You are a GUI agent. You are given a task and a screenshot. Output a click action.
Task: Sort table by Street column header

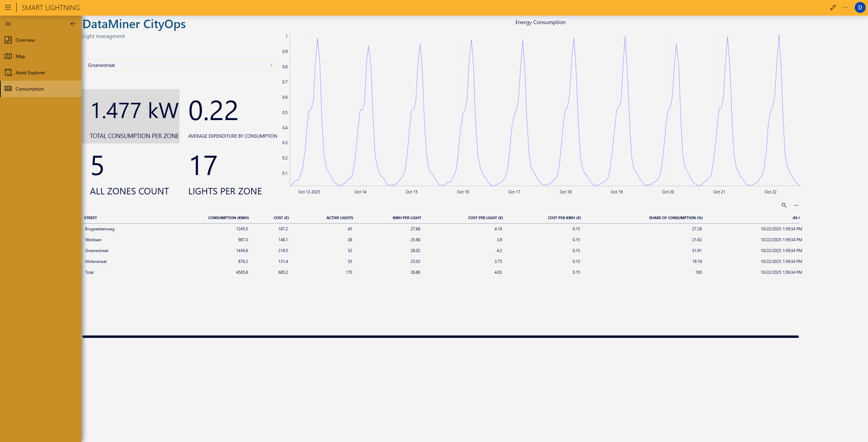click(91, 218)
